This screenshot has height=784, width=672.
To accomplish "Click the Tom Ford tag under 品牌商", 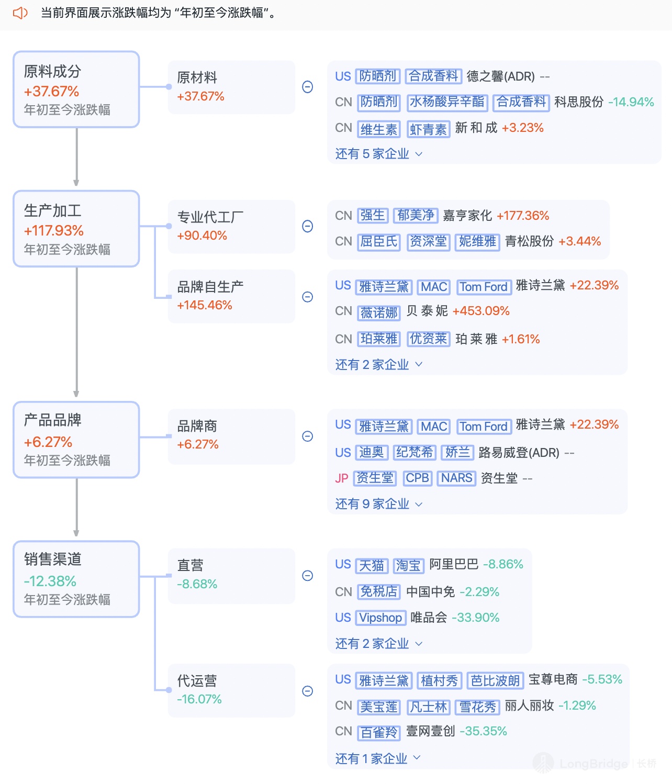I will tap(484, 427).
